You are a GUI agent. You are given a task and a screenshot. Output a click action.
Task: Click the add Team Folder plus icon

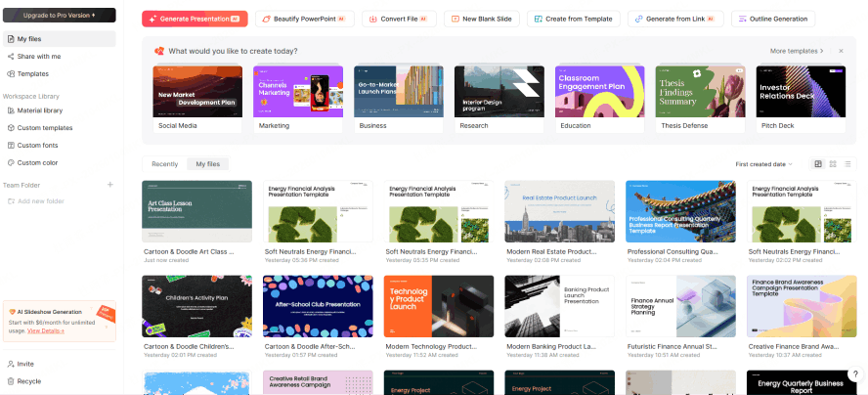[x=109, y=185]
